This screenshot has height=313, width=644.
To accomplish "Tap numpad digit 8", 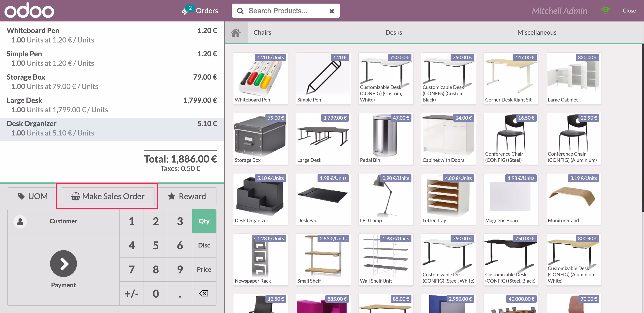I will (156, 269).
